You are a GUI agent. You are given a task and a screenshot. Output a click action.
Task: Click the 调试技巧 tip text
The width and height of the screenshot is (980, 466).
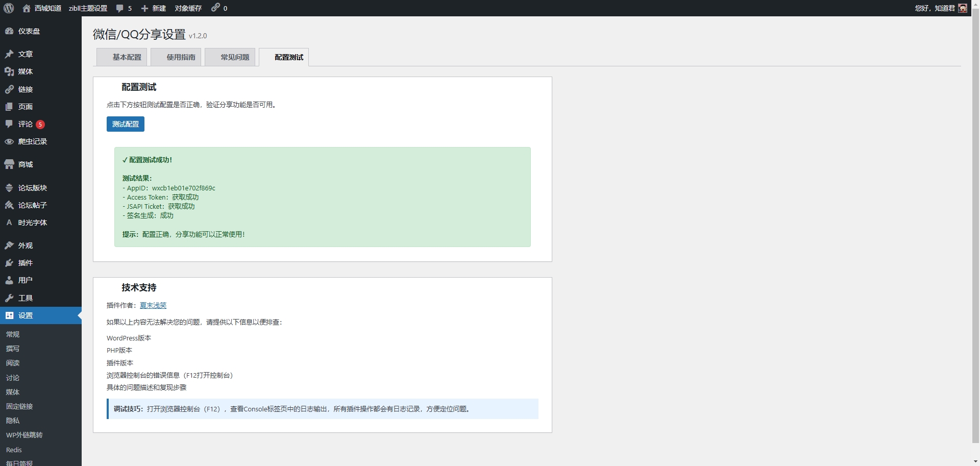point(291,409)
